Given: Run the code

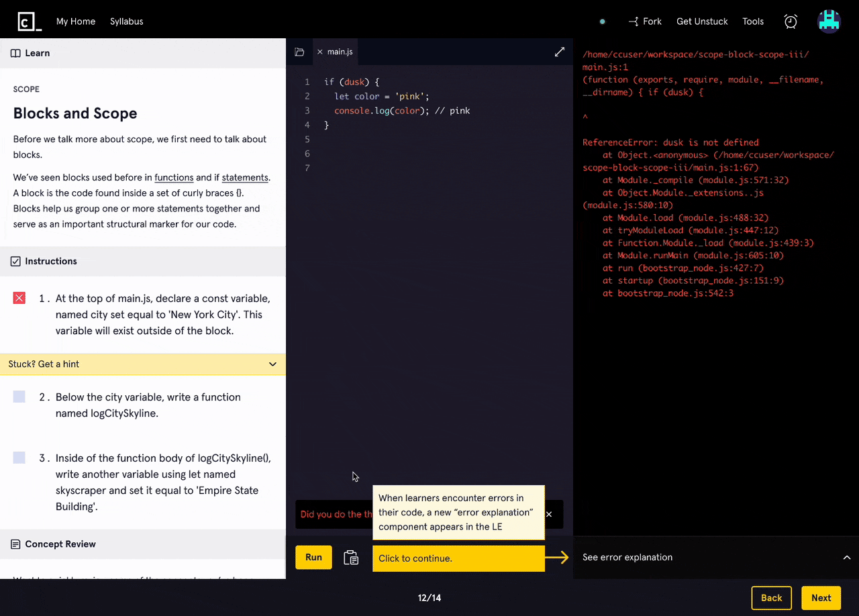Looking at the screenshot, I should pyautogui.click(x=313, y=557).
